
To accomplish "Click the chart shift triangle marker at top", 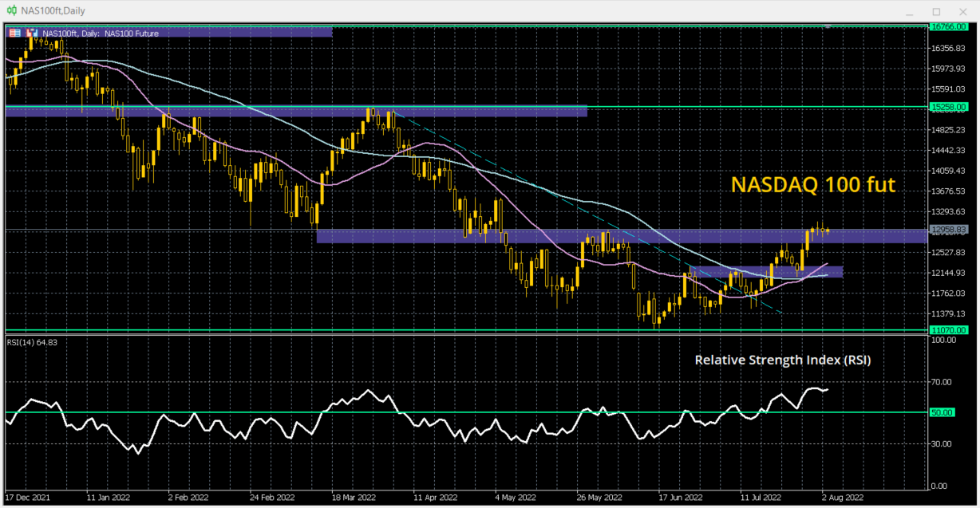I will 828,26.
